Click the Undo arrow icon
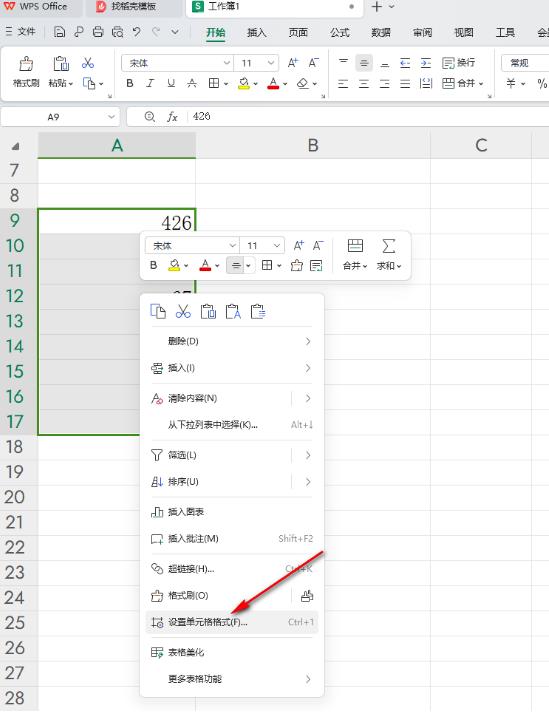This screenshot has height=714, width=549. click(x=137, y=32)
